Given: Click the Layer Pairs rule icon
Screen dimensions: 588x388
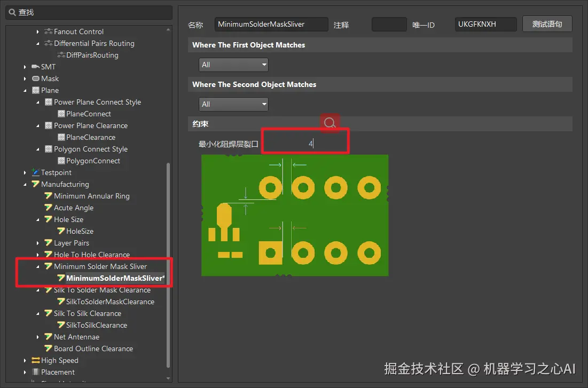Looking at the screenshot, I should click(48, 243).
